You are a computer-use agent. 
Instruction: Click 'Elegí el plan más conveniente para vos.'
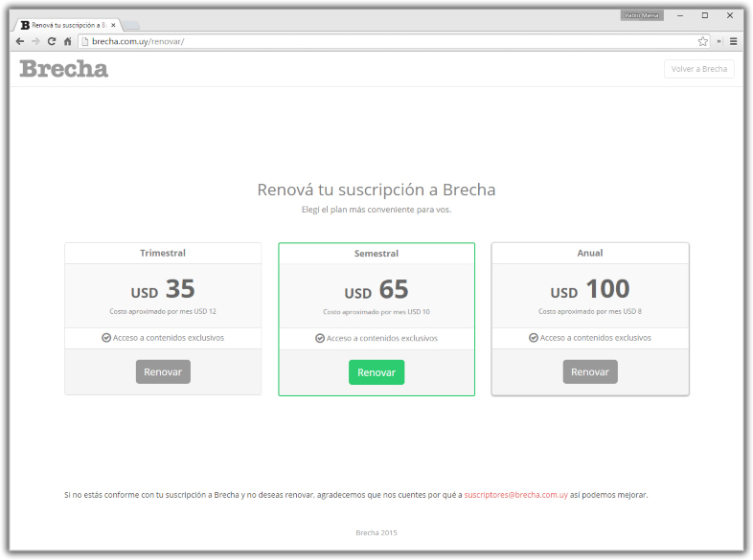pyautogui.click(x=376, y=210)
